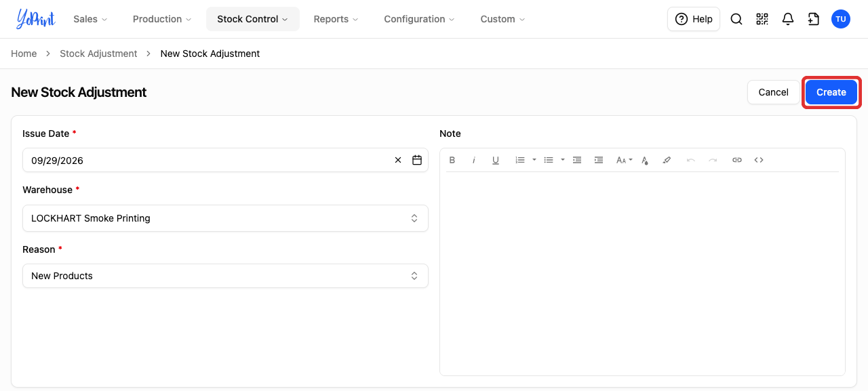Go to Stock Adjustment in the breadcrumb
The width and height of the screenshot is (868, 391).
[98, 54]
